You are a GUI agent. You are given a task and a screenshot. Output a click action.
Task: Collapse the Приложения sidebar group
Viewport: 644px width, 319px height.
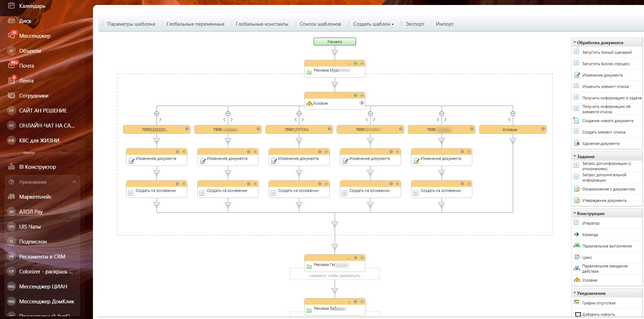pyautogui.click(x=74, y=182)
